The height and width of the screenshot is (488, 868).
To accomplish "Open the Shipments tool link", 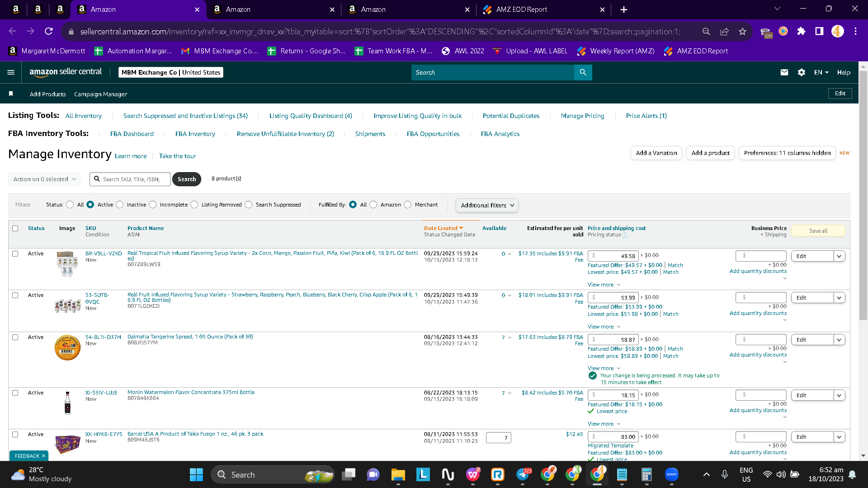I will 370,134.
